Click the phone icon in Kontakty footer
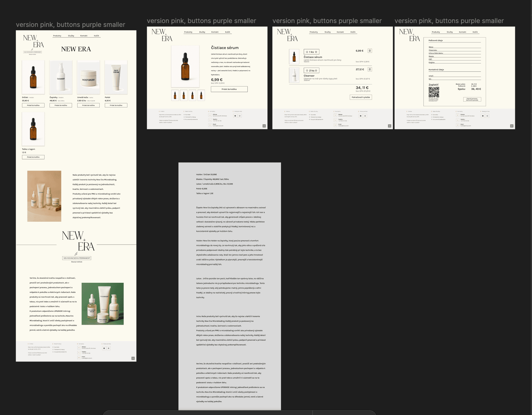 (210, 120)
